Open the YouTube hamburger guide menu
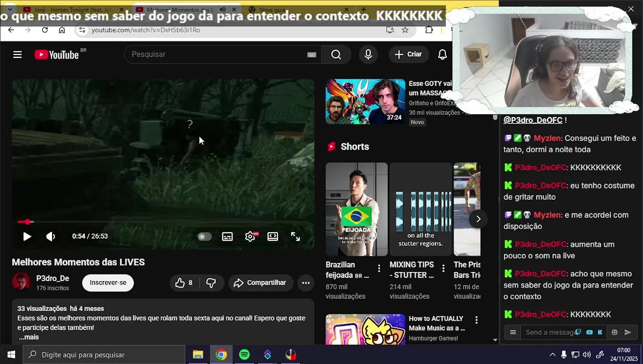Image resolution: width=643 pixels, height=364 pixels. pos(17,55)
